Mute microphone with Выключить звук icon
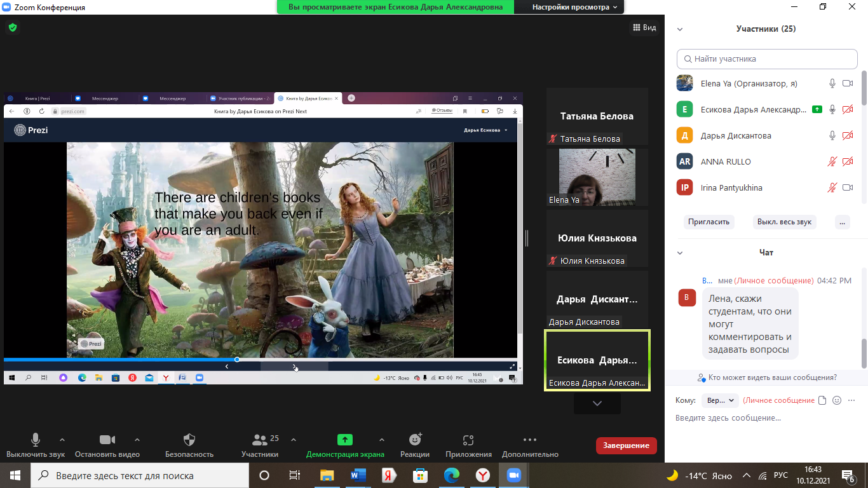 click(x=36, y=440)
